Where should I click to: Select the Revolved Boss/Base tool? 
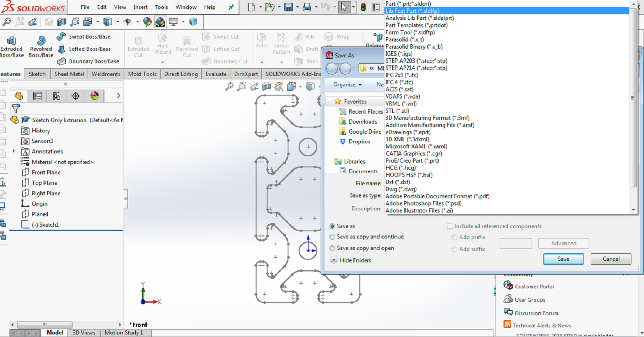(41, 46)
